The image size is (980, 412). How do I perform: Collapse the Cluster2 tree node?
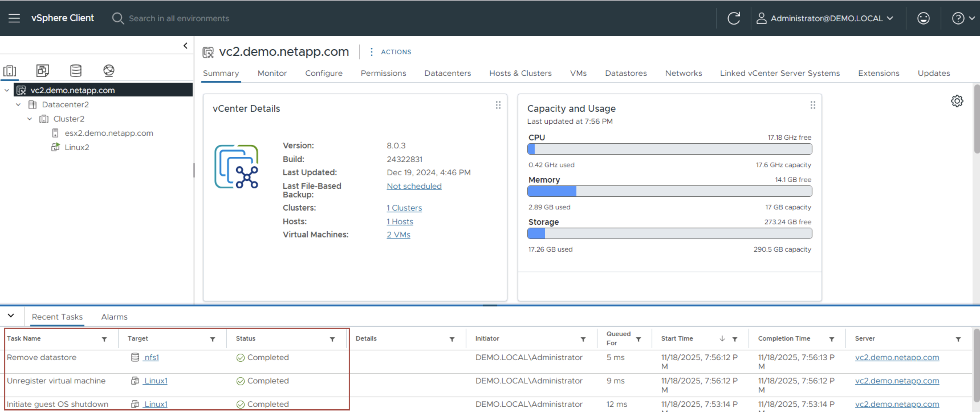[30, 119]
